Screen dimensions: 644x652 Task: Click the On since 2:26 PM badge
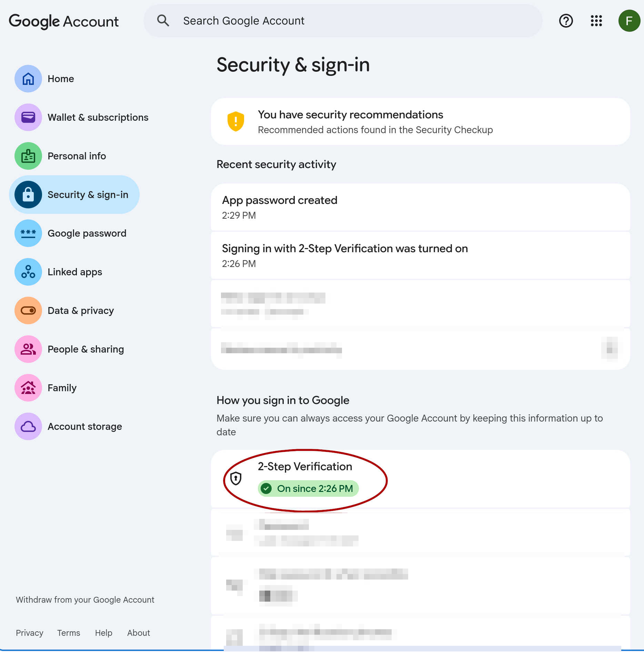(x=308, y=488)
